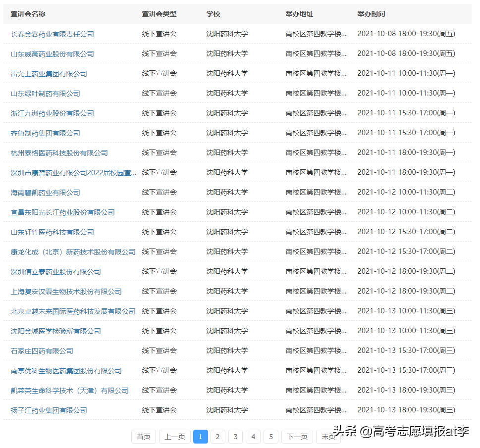
Task: Open the 齐鲁制药集团有限公司 link
Action: click(42, 133)
